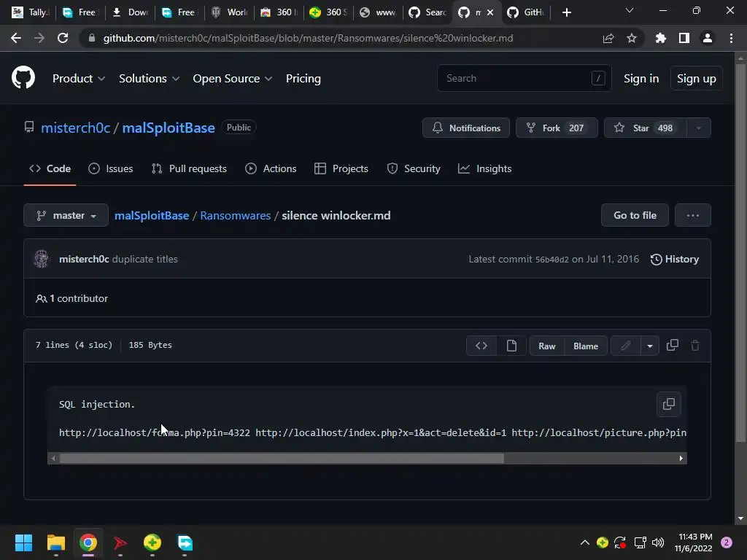Show rendered file view icon

tap(511, 346)
